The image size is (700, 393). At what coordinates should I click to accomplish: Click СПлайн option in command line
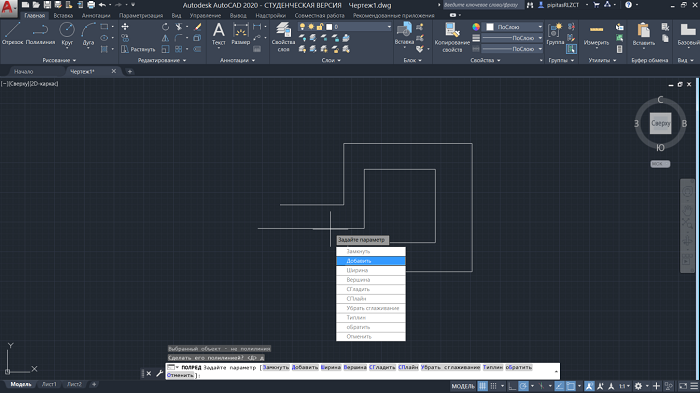pyautogui.click(x=408, y=367)
